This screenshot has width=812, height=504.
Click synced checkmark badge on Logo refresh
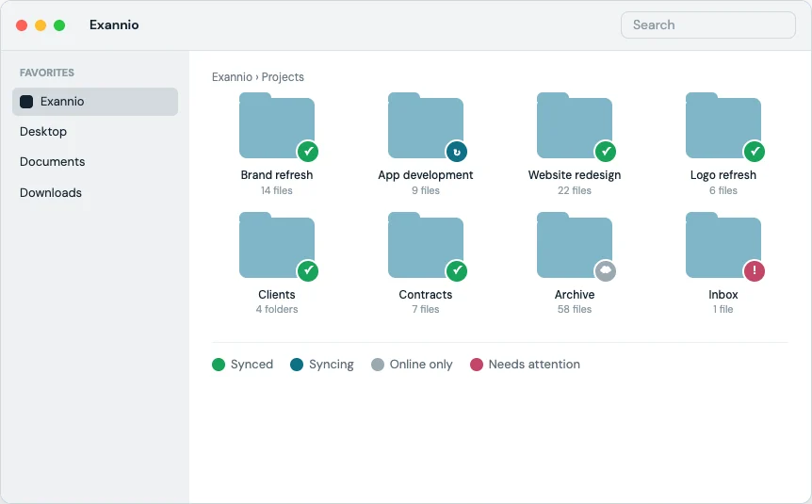coord(755,152)
